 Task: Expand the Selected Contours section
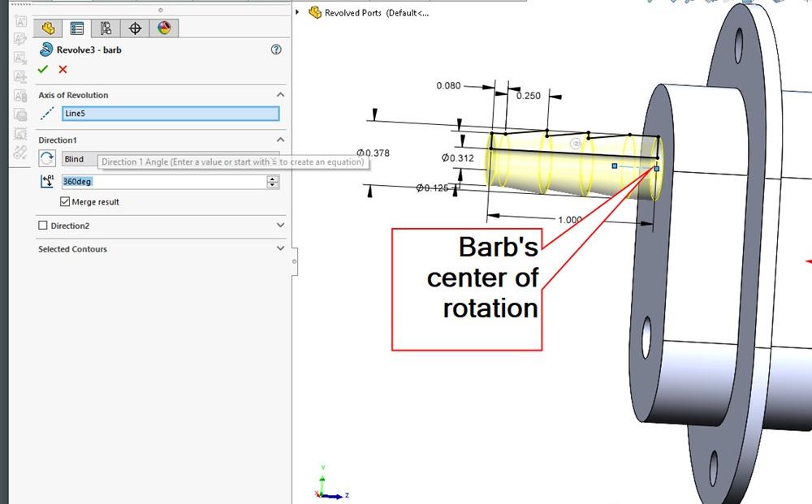[x=280, y=249]
